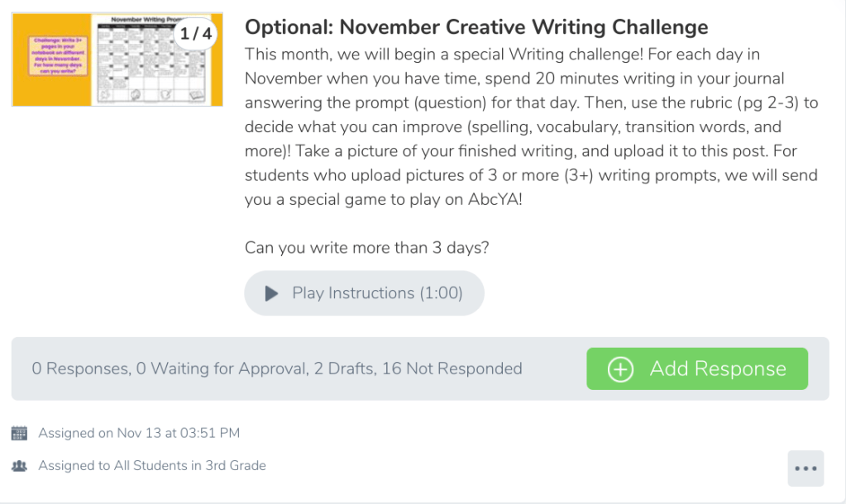Click "0 Waiting for Approval" status
This screenshot has width=846, height=504.
[x=221, y=369]
